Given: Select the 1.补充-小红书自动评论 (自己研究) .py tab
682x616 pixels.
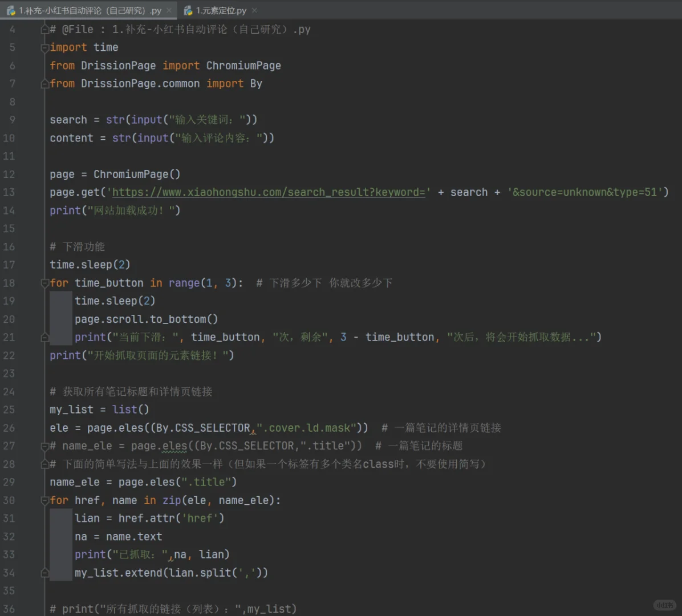Looking at the screenshot, I should pos(89,10).
